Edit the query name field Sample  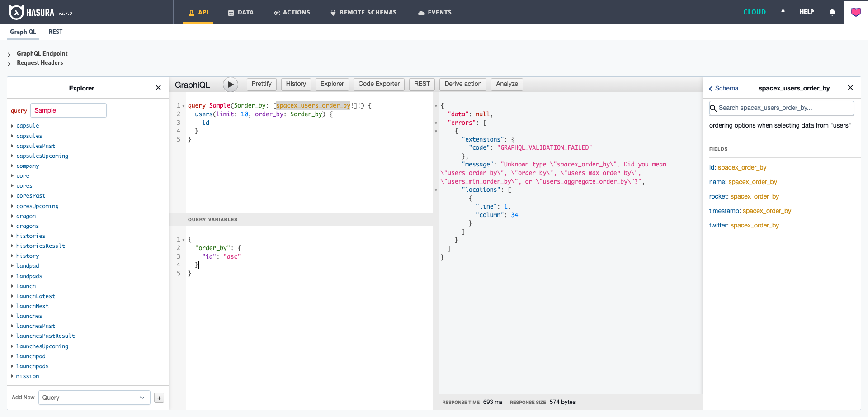(68, 110)
